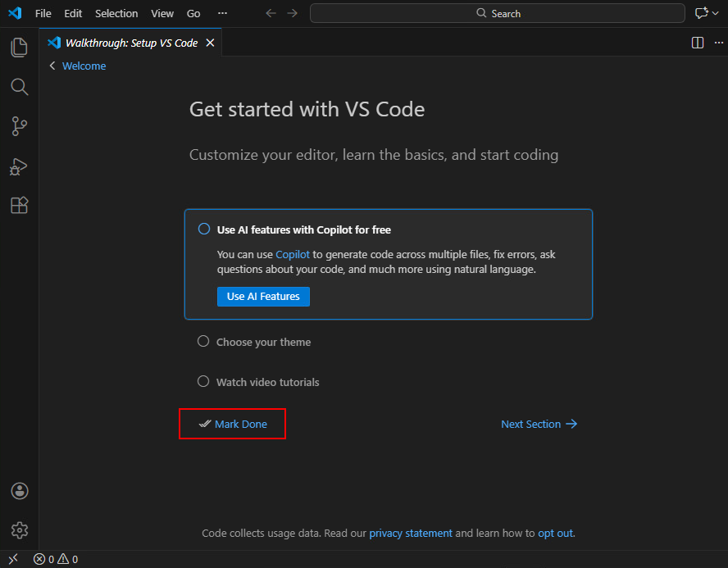Open the Copilot chat dropdown in title bar

point(703,13)
